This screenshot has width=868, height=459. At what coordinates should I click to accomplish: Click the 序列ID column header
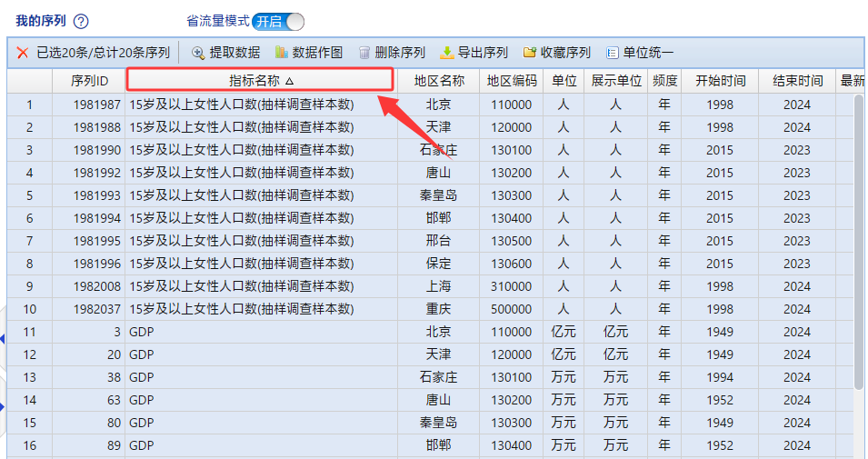89,81
